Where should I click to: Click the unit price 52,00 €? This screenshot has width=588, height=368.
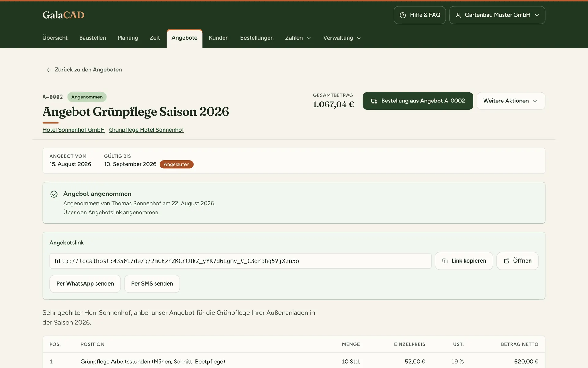415,362
